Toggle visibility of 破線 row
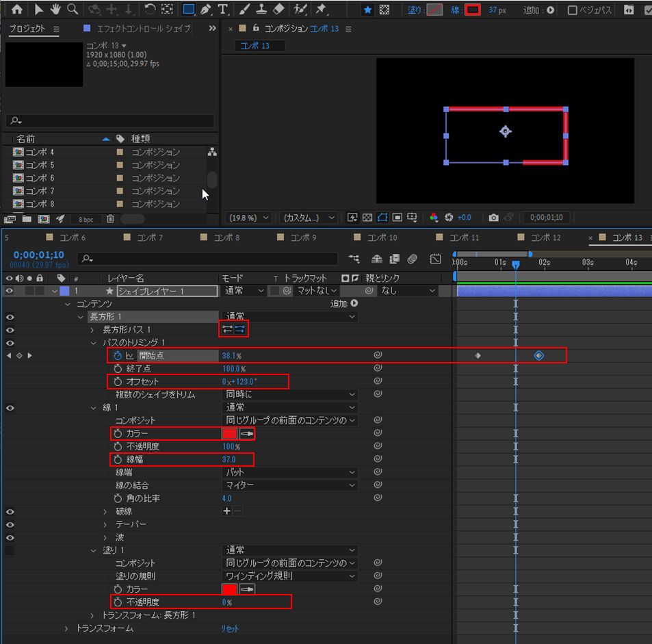 pos(10,512)
